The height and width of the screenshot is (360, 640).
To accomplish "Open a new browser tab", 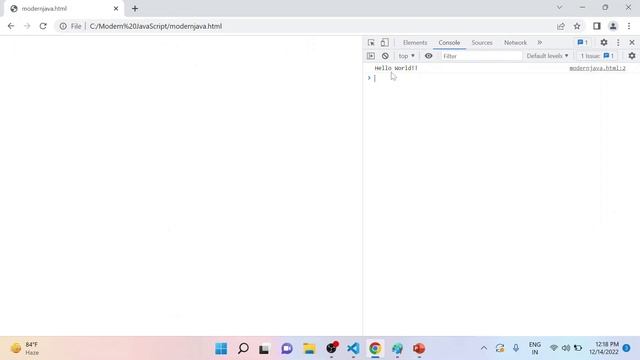I will (135, 9).
